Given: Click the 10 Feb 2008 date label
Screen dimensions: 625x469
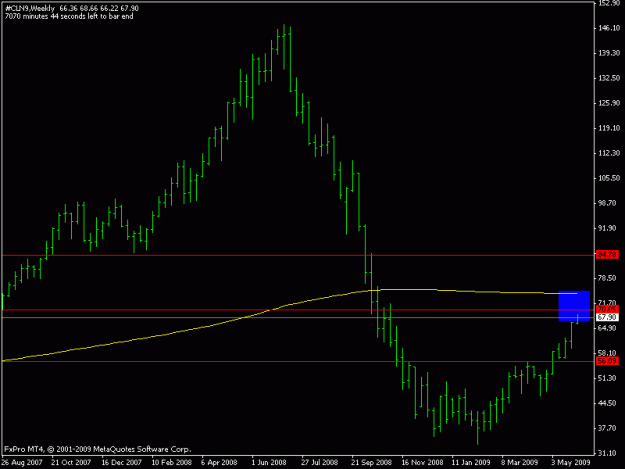Looking at the screenshot, I should (x=171, y=462).
